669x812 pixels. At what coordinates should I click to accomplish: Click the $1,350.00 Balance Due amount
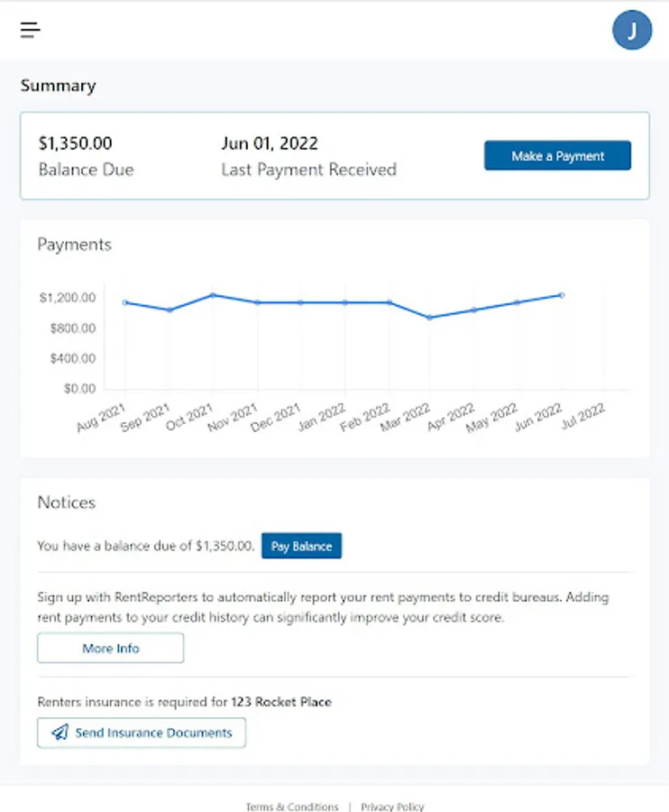tap(76, 143)
